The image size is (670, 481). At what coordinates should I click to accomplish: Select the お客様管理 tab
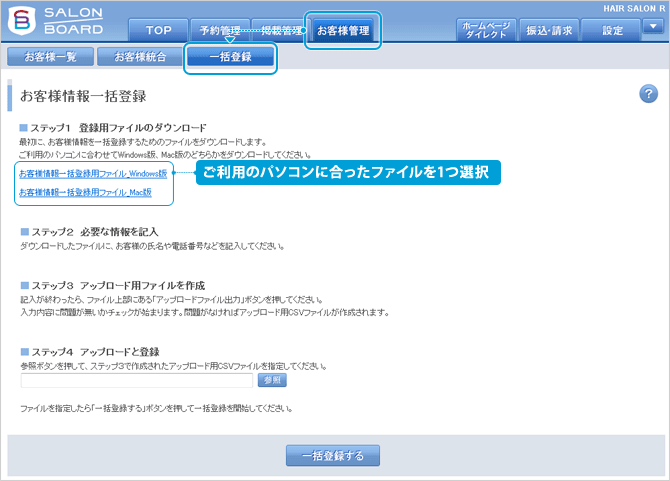point(342,30)
